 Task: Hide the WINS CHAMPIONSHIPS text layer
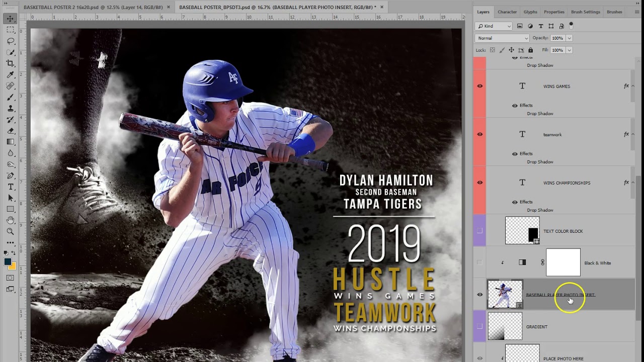coord(479,183)
